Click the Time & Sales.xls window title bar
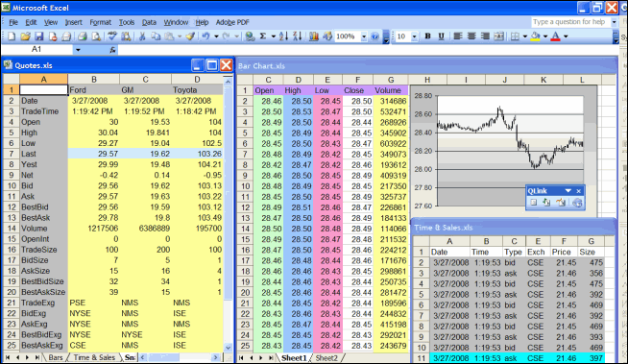The height and width of the screenshot is (364, 628). [x=513, y=228]
